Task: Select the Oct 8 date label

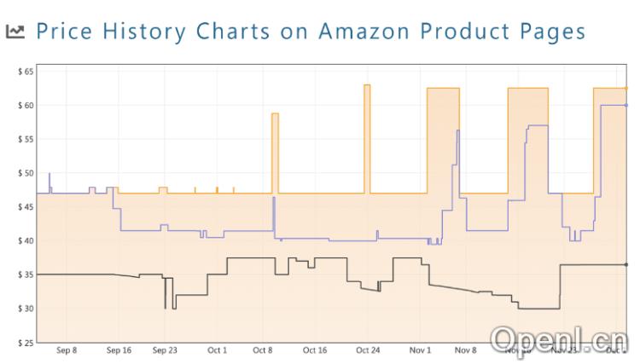Action: 263,350
